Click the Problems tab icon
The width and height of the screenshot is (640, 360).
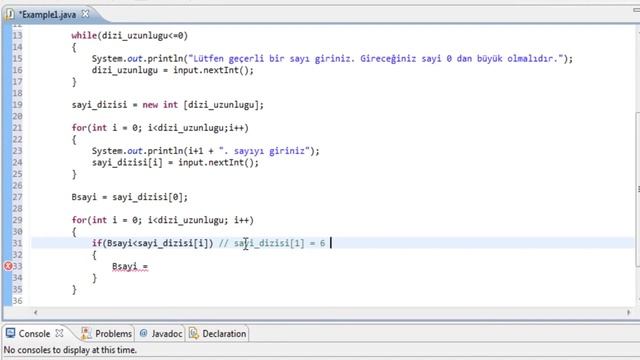point(86,333)
